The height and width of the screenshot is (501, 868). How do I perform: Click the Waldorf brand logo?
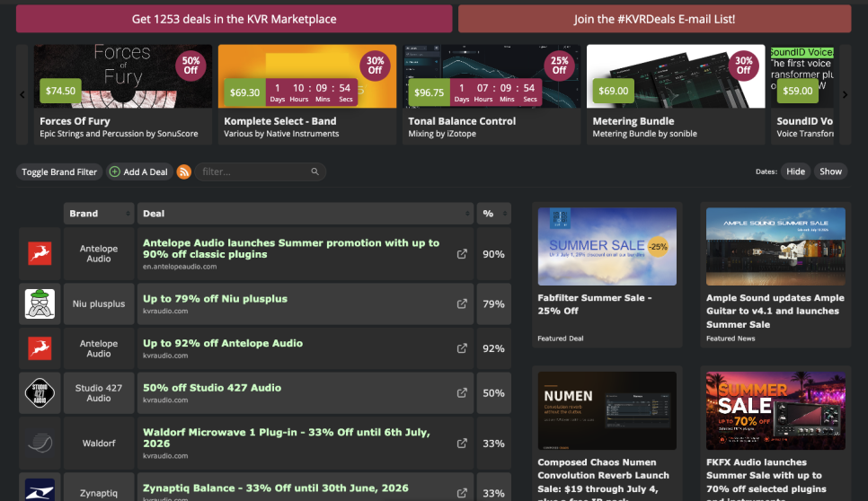[x=40, y=444]
